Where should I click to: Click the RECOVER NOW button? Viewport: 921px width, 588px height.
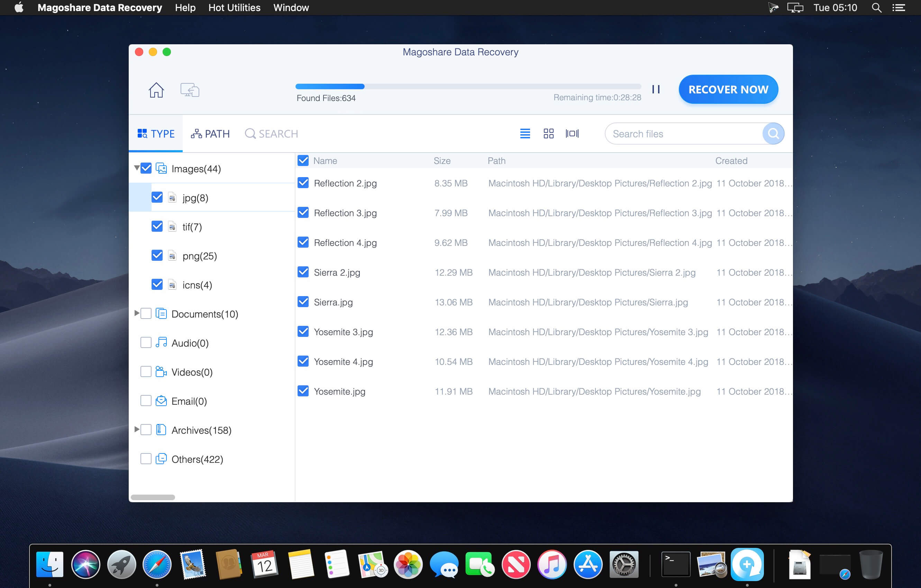point(728,90)
